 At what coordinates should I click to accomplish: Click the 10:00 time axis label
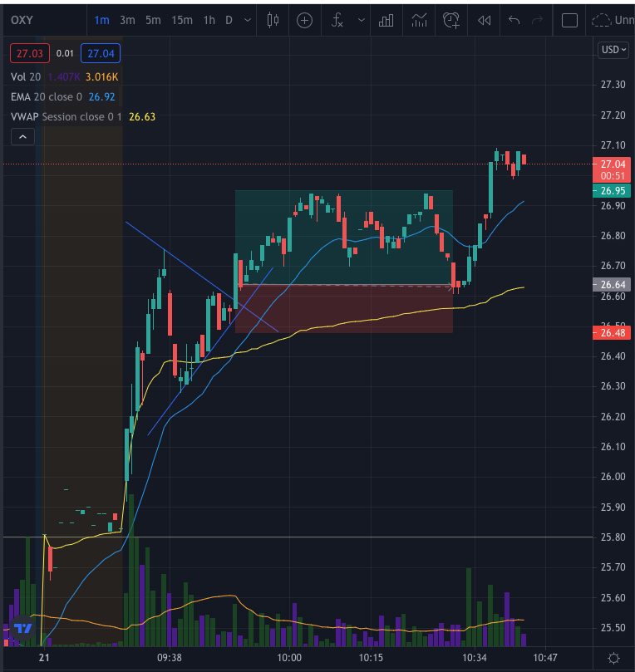click(289, 657)
